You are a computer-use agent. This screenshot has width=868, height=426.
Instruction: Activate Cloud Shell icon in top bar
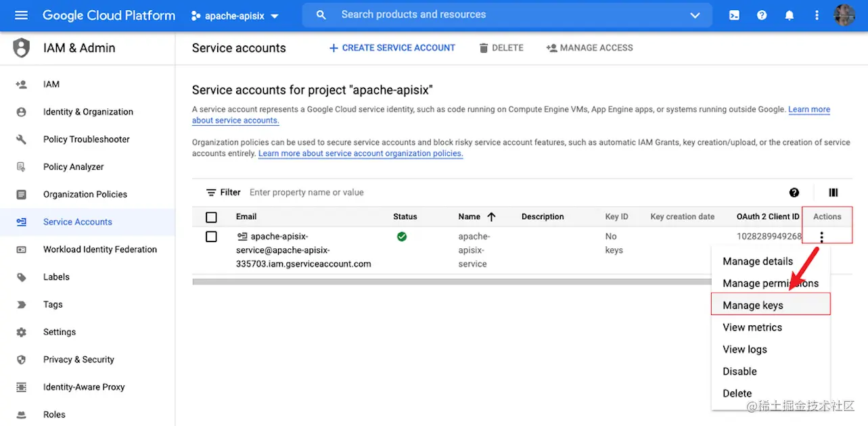734,15
